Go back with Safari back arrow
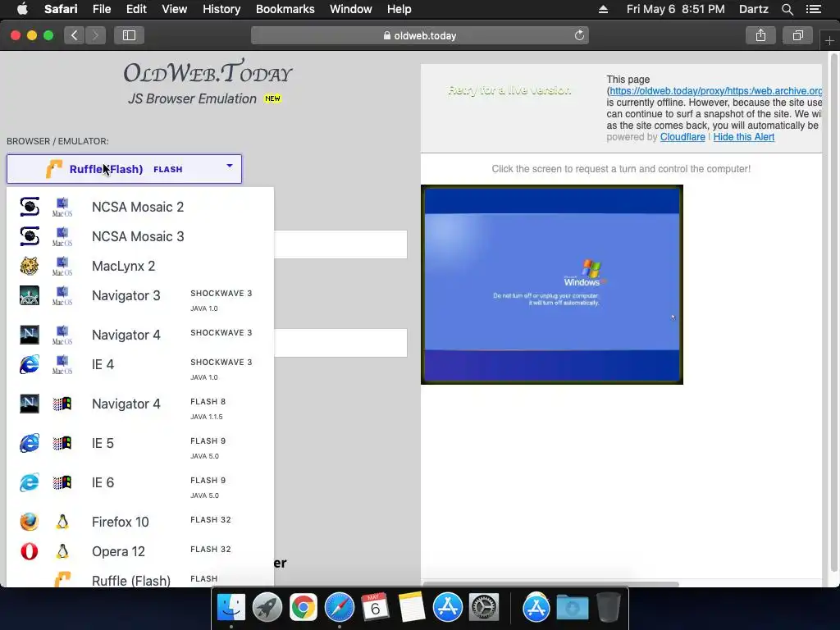Screen dimensions: 840x630 pos(75,35)
